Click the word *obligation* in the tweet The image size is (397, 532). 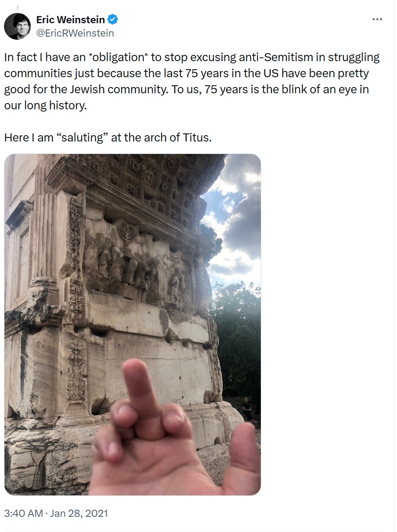(x=117, y=57)
